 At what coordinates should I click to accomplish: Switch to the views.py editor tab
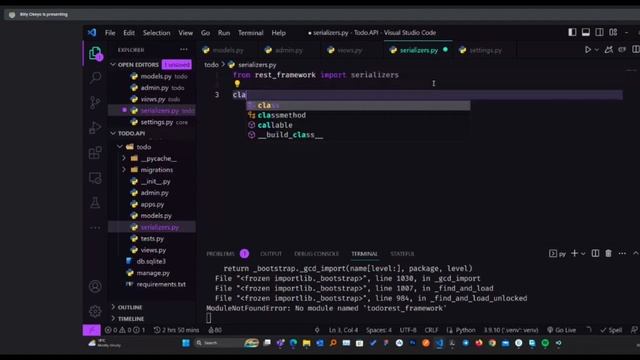350,50
